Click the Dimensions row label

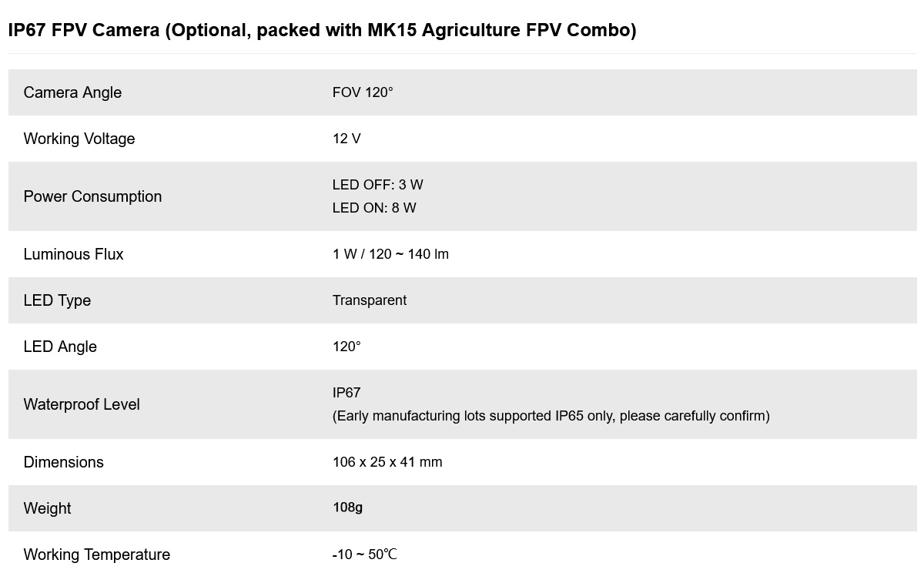pyautogui.click(x=63, y=462)
